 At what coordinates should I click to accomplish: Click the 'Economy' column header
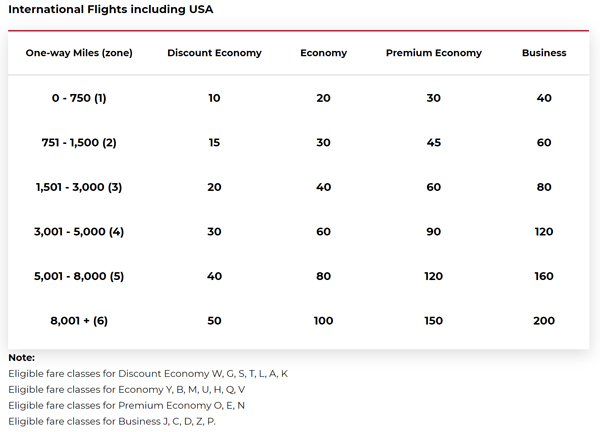[x=323, y=53]
